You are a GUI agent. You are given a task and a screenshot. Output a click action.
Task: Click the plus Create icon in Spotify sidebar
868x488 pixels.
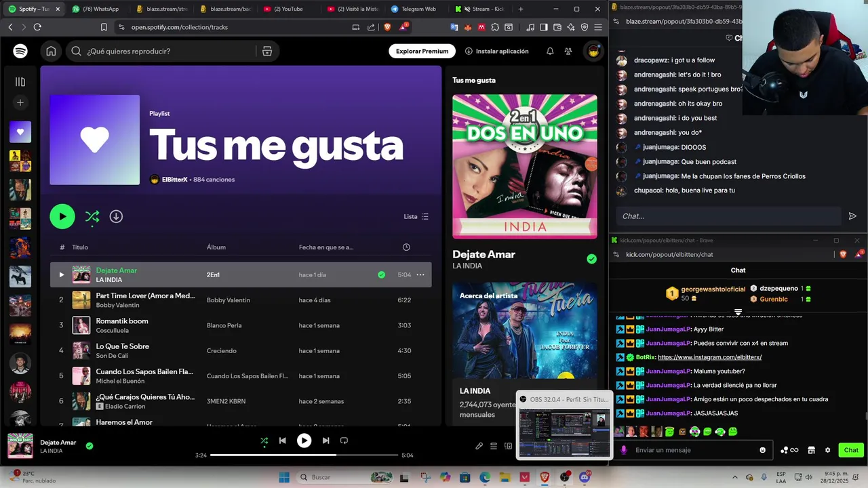[x=20, y=102]
